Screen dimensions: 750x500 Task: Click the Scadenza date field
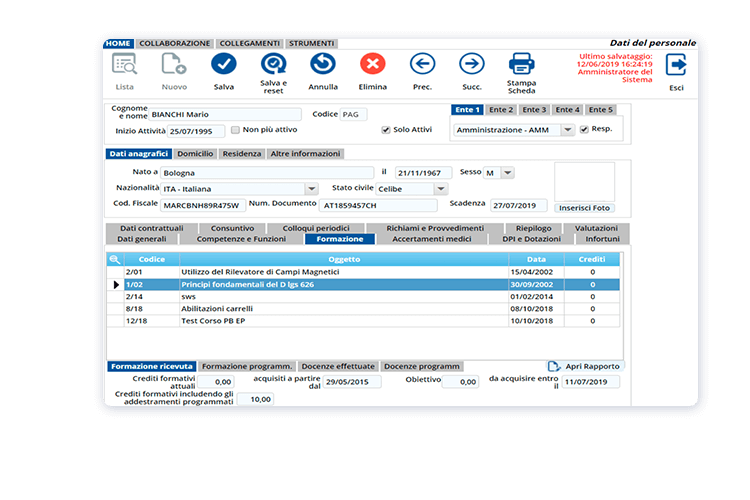point(518,205)
